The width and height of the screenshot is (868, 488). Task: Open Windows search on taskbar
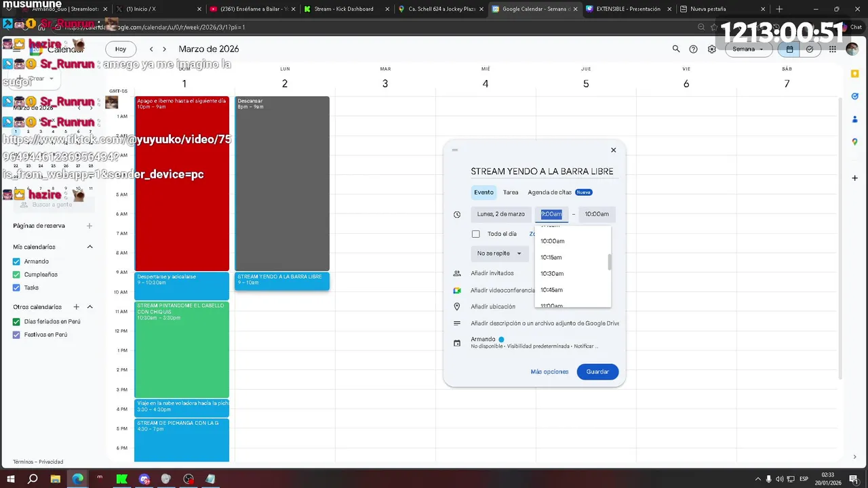tap(33, 479)
